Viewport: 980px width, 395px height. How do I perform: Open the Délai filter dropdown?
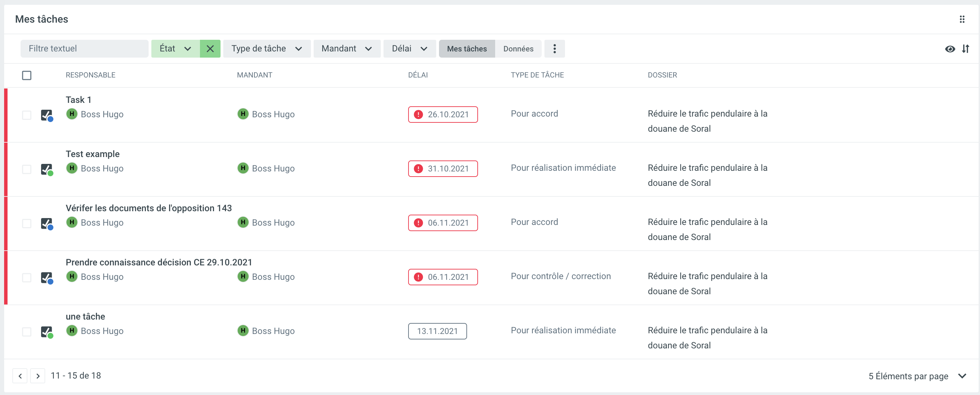tap(409, 49)
